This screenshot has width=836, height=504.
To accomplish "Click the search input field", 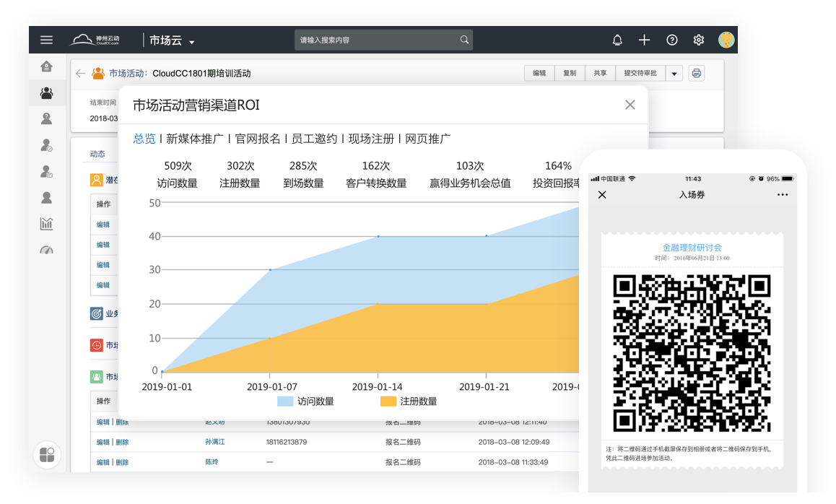I will (x=379, y=40).
